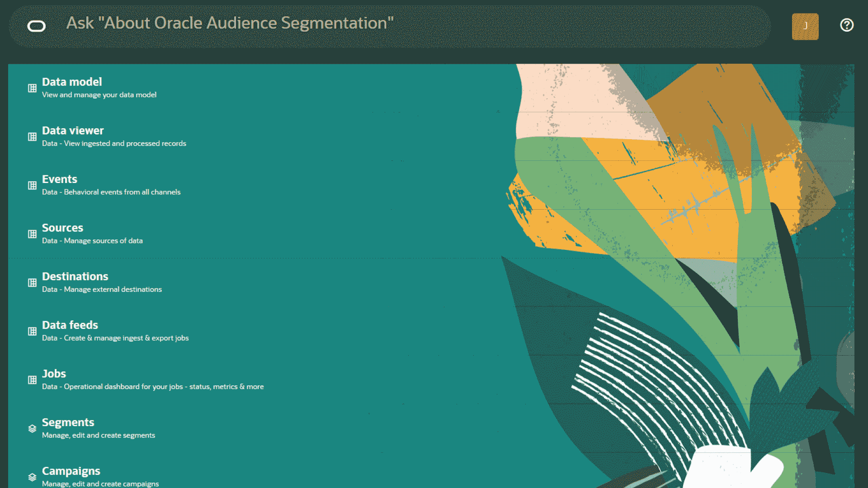Click 'Data - Create & manage ingest & export jobs'
This screenshot has height=488, width=868.
point(115,338)
